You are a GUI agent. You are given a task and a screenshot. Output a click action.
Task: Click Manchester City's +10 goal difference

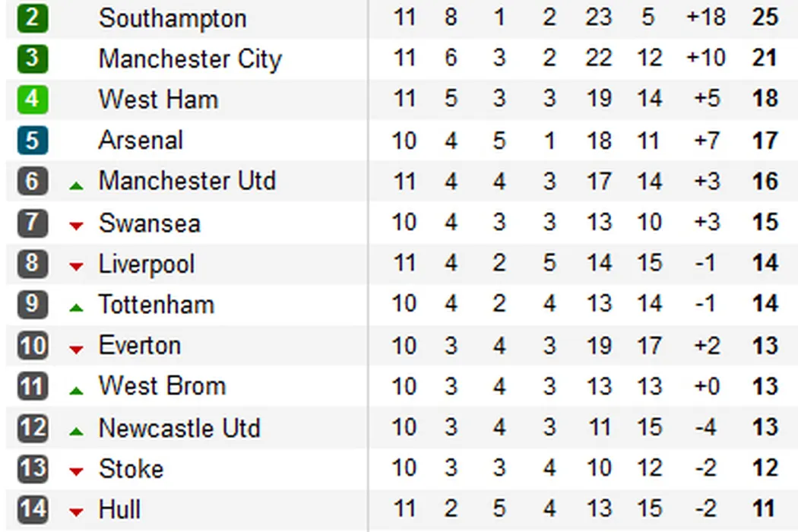point(705,59)
